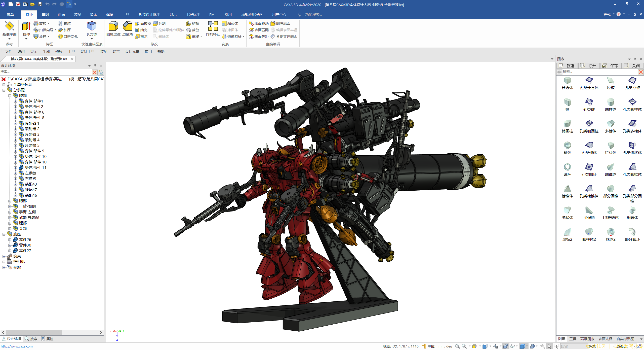This screenshot has width=644, height=350.
Task: Click the undo arrow in quick access bar
Action: [47, 4]
